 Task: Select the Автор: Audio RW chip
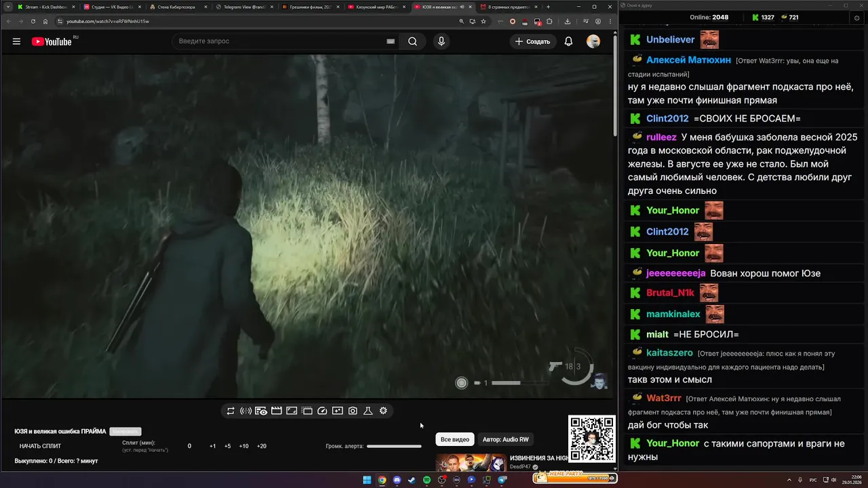click(x=505, y=439)
